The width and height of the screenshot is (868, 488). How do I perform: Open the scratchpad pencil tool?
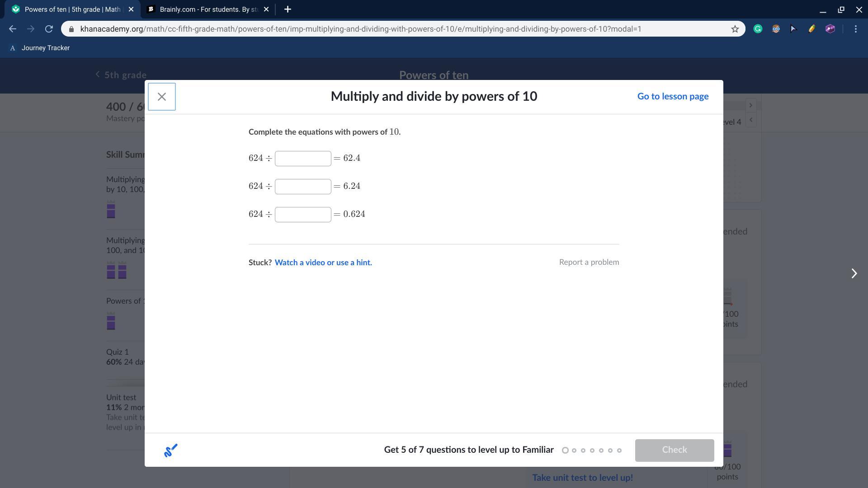(170, 450)
